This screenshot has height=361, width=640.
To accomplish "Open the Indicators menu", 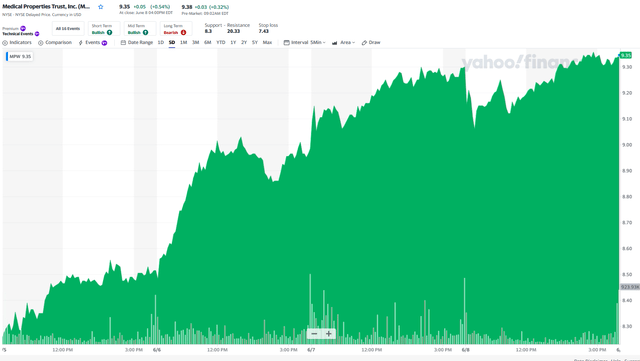I will 17,42.
